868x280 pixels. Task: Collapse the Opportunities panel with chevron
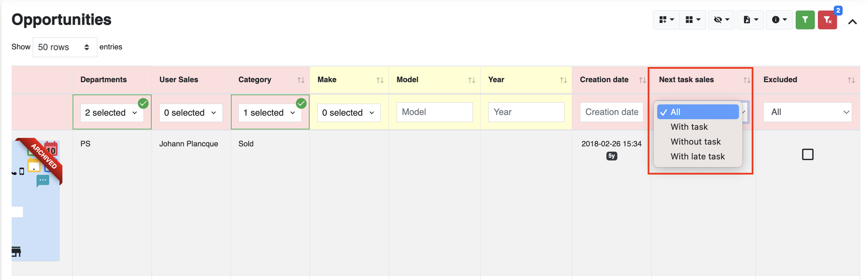tap(852, 22)
